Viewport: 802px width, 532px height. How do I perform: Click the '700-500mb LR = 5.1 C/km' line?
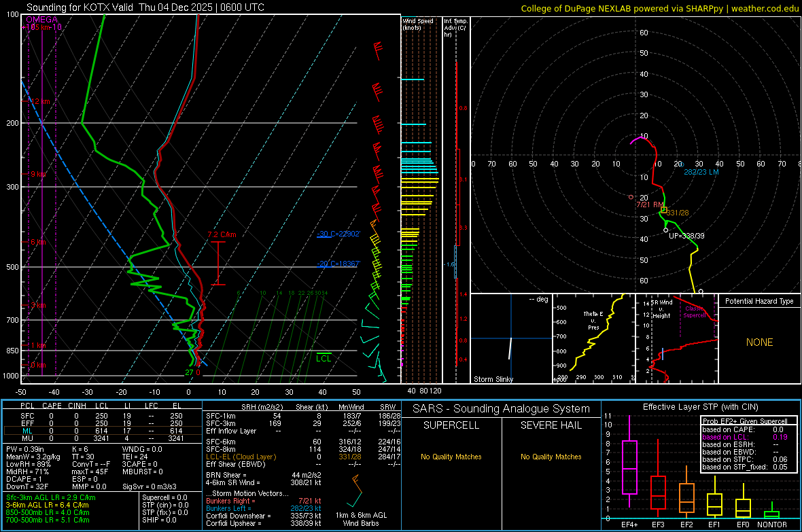(48, 520)
